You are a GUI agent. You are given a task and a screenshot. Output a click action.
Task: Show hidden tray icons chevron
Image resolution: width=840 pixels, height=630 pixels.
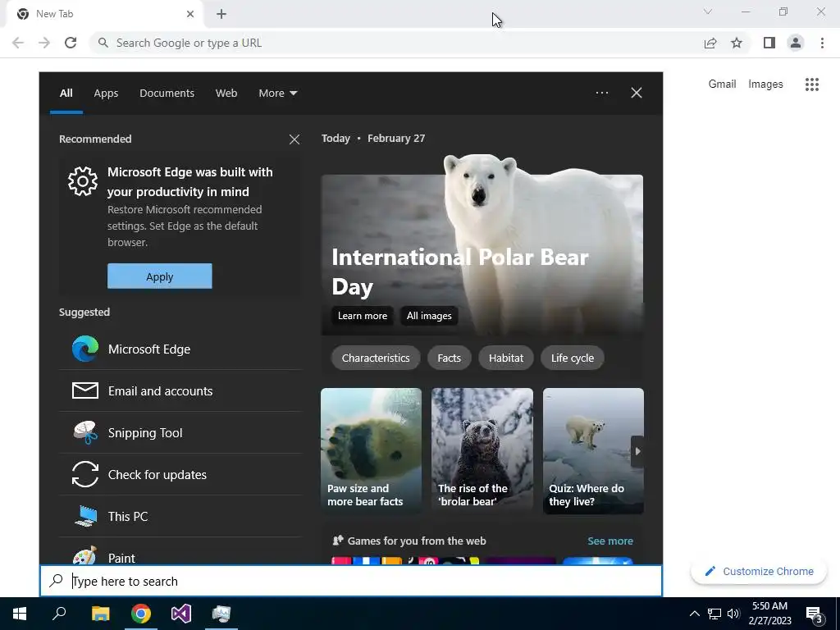pos(694,614)
